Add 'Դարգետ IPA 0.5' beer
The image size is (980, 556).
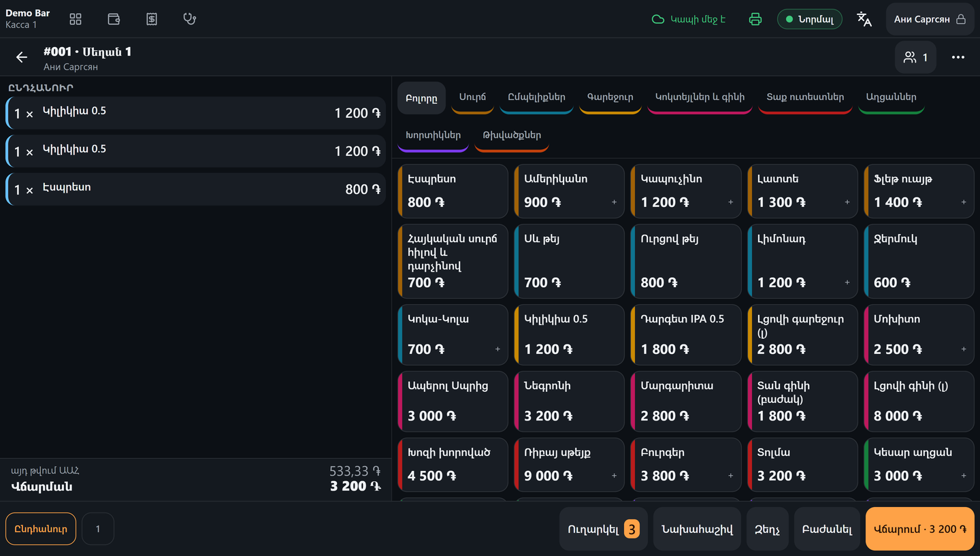pyautogui.click(x=686, y=335)
